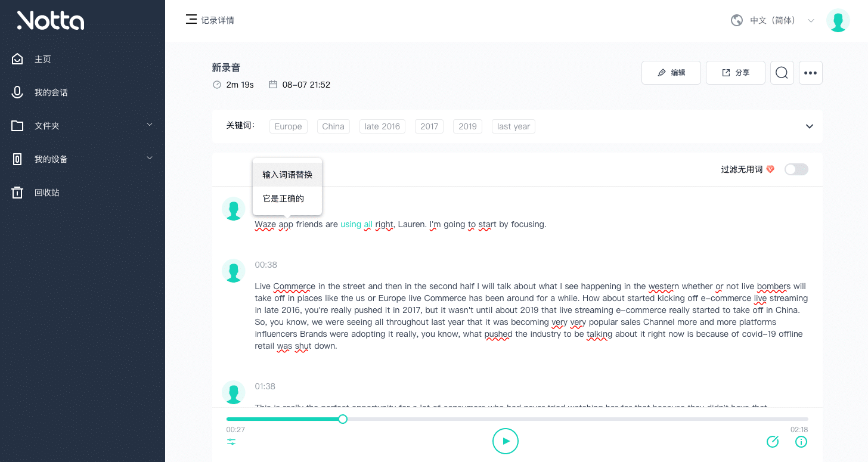Collapse the 关键词 keywords panel chevron

[810, 126]
